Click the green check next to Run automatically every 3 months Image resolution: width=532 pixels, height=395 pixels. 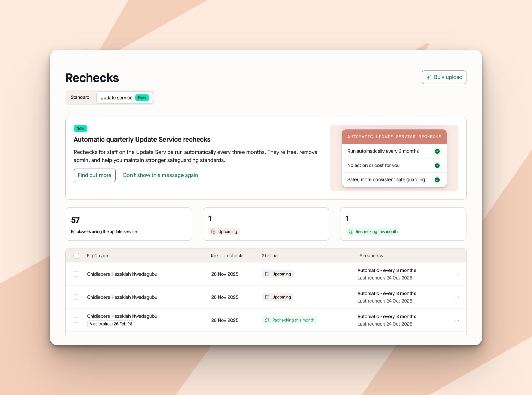(437, 151)
